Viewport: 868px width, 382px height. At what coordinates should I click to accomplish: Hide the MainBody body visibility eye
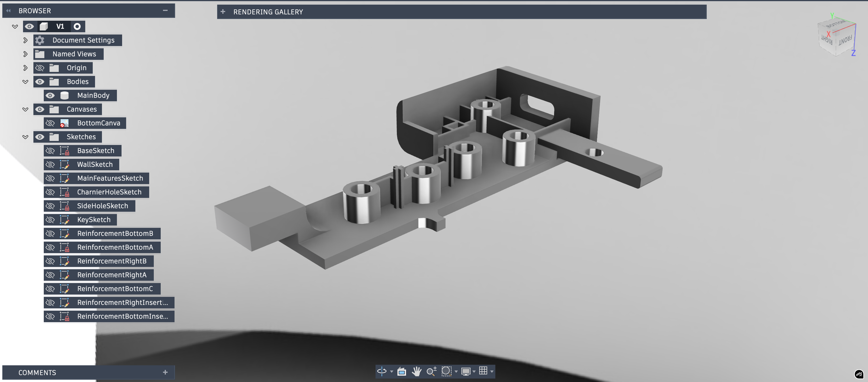click(x=50, y=96)
